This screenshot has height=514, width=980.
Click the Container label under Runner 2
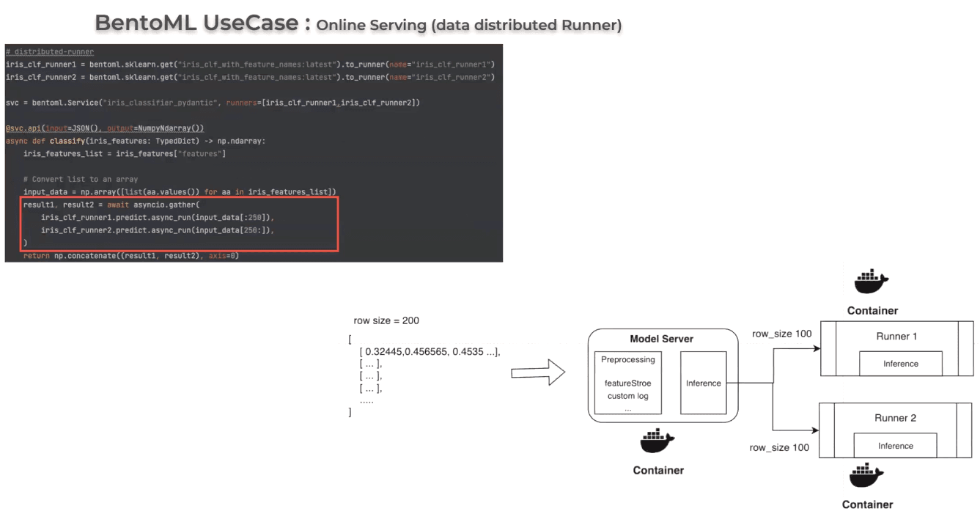pyautogui.click(x=867, y=504)
